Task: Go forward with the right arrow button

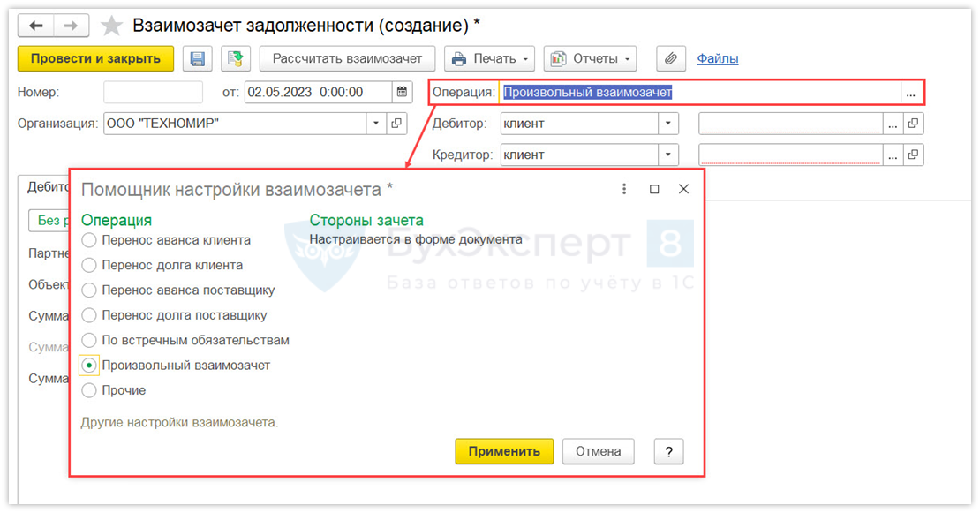Action: point(72,26)
